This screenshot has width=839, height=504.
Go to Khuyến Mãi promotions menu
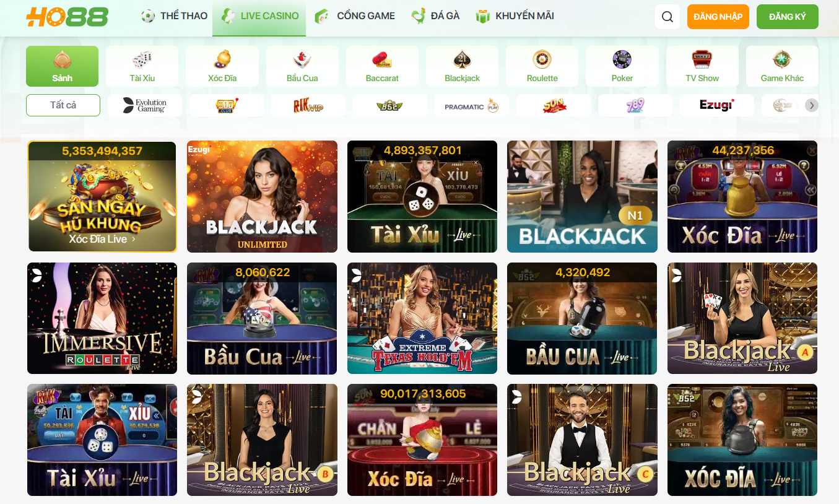click(x=515, y=16)
